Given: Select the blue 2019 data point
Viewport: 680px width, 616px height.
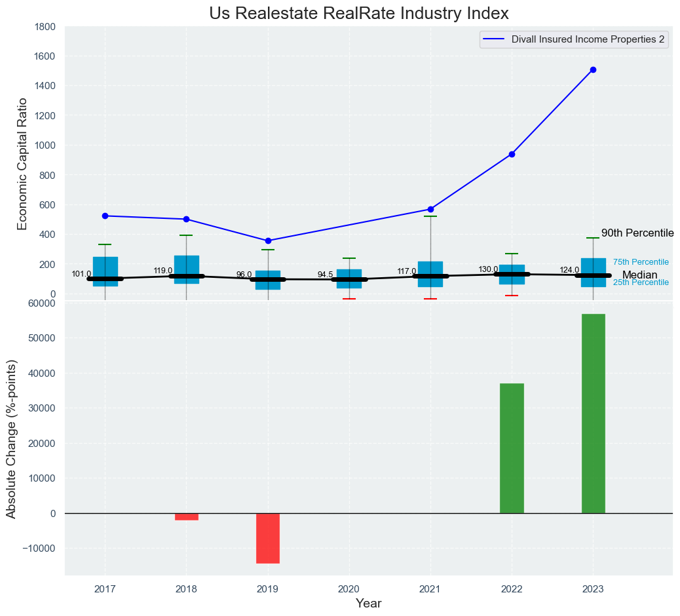Looking at the screenshot, I should 268,241.
